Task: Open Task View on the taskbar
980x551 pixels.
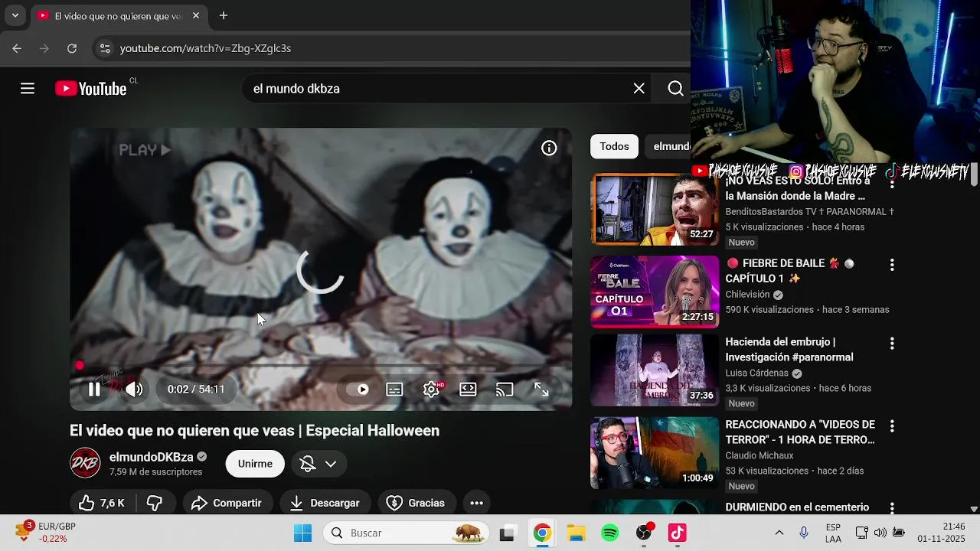Action: click(x=507, y=533)
